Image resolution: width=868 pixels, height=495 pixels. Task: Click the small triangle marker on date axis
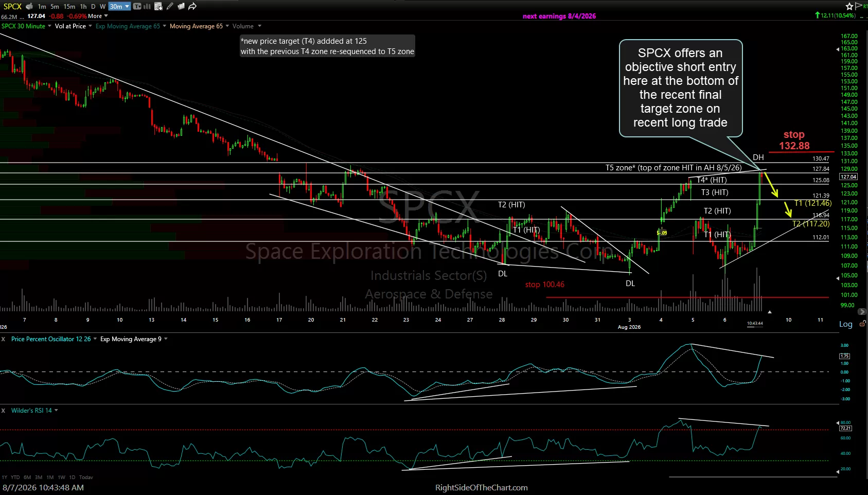pyautogui.click(x=770, y=312)
